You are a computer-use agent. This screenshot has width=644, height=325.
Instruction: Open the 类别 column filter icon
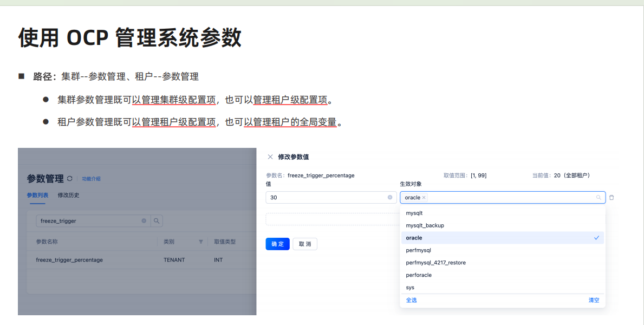click(201, 242)
